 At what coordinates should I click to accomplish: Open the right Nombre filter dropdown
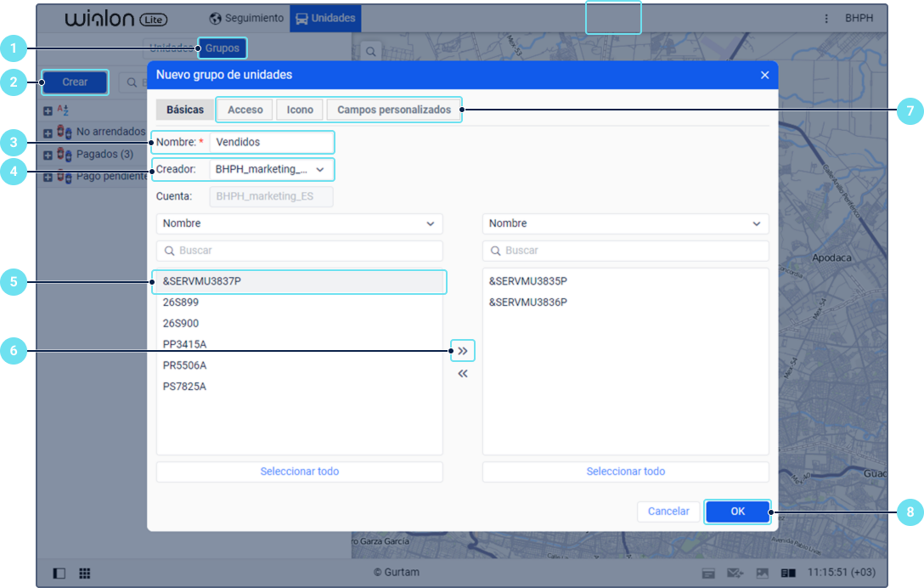625,223
